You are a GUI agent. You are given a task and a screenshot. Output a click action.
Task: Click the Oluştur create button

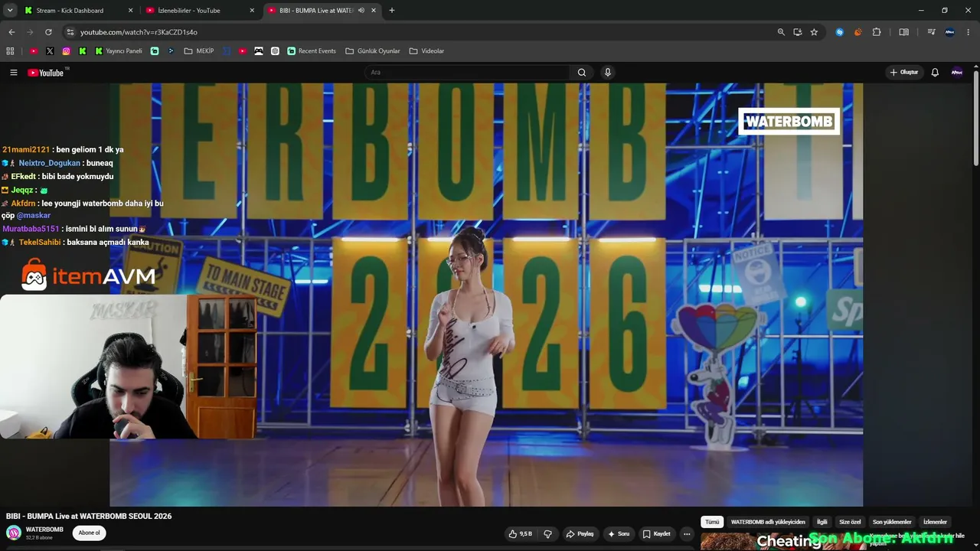coord(903,73)
